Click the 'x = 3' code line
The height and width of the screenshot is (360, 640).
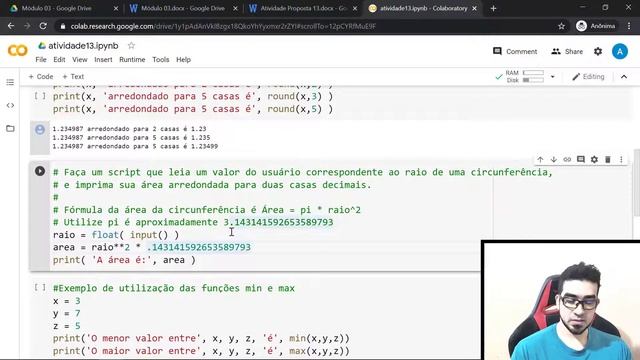pyautogui.click(x=67, y=301)
